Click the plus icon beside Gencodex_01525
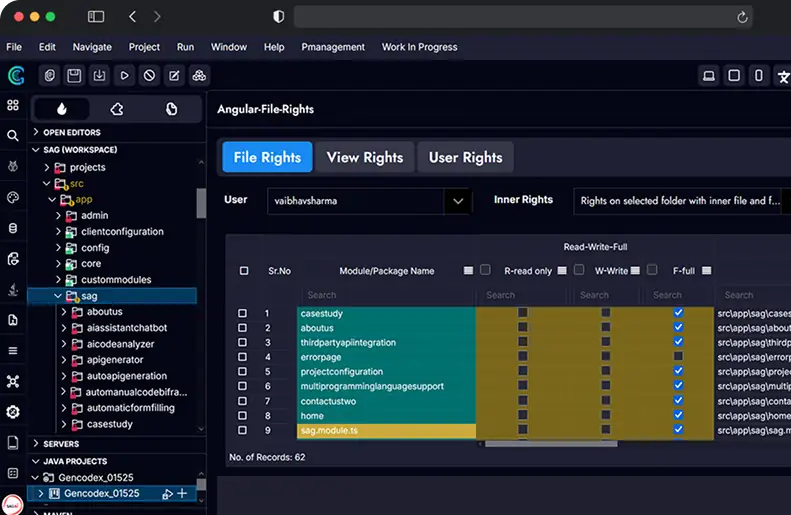This screenshot has height=515, width=791. point(182,493)
